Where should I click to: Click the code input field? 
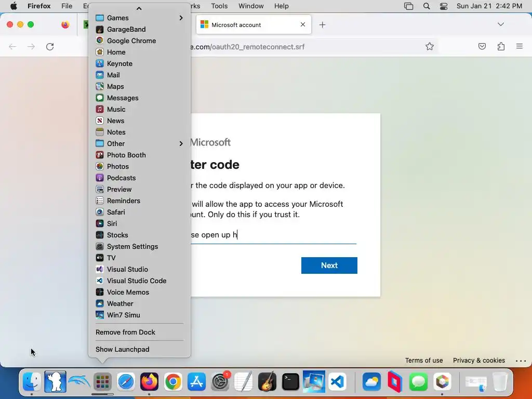click(x=273, y=235)
